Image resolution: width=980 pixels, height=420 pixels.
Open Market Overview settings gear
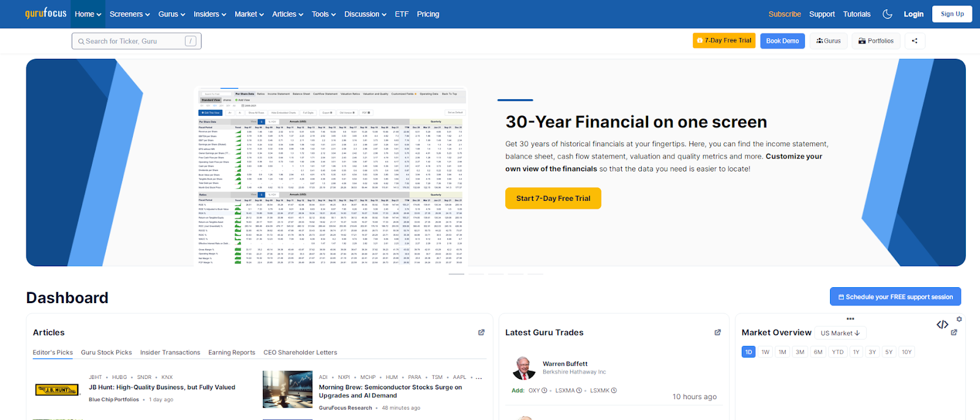[959, 319]
